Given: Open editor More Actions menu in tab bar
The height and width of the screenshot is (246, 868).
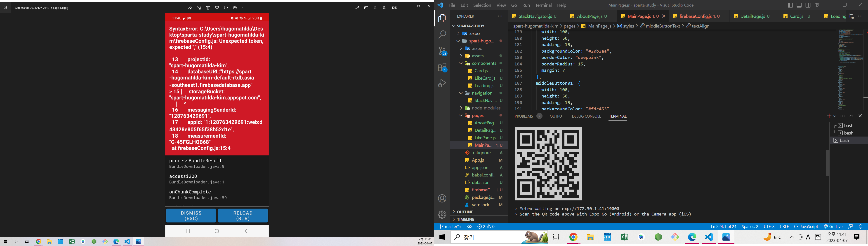Looking at the screenshot, I should [x=860, y=16].
